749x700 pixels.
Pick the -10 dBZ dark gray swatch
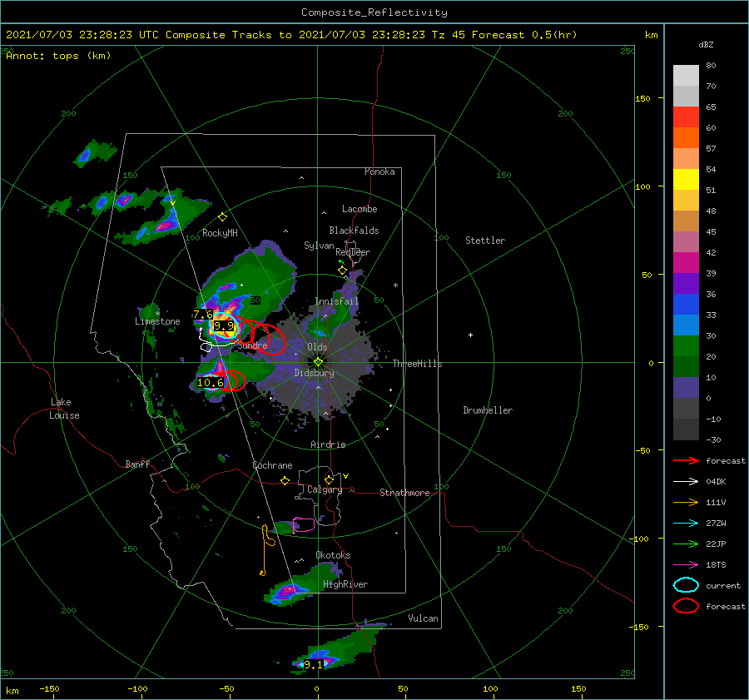click(x=686, y=429)
